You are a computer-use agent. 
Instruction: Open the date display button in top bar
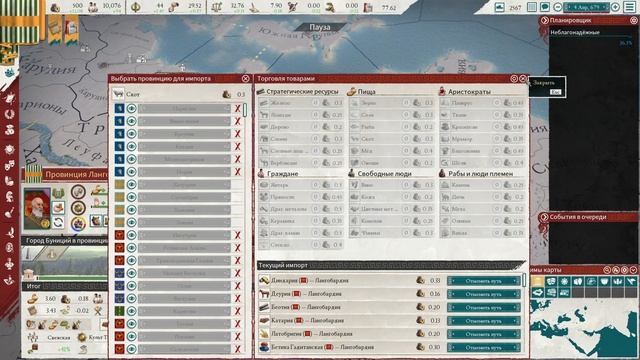click(587, 7)
